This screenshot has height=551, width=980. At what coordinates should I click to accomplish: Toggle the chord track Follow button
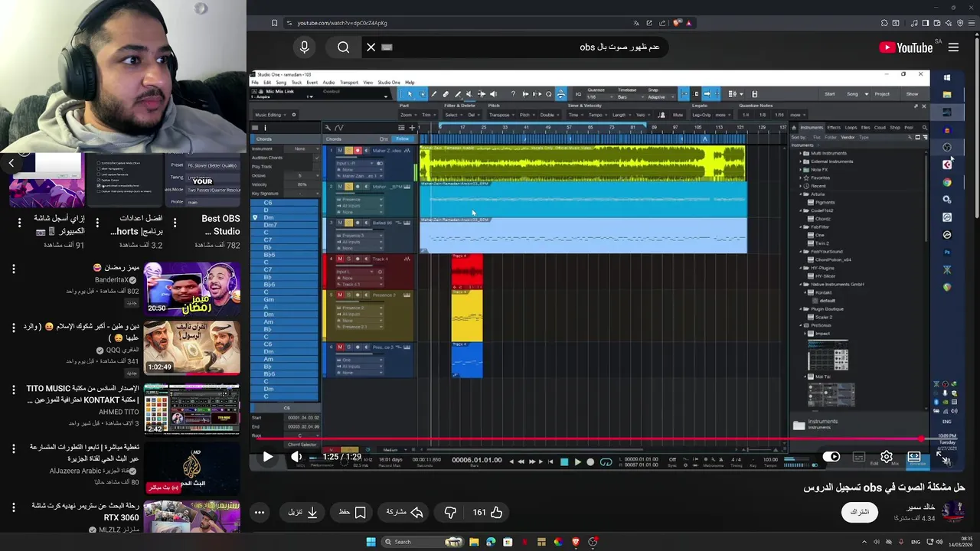pyautogui.click(x=402, y=139)
